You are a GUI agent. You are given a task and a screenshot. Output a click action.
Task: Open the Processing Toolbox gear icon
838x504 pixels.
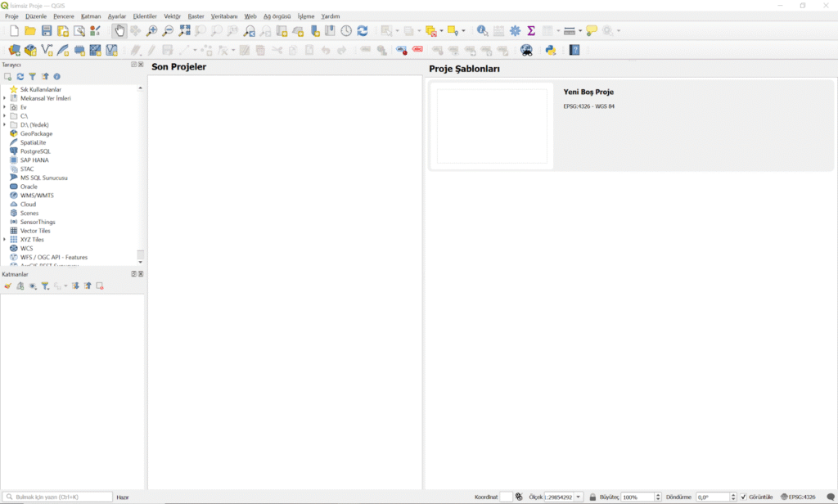515,31
